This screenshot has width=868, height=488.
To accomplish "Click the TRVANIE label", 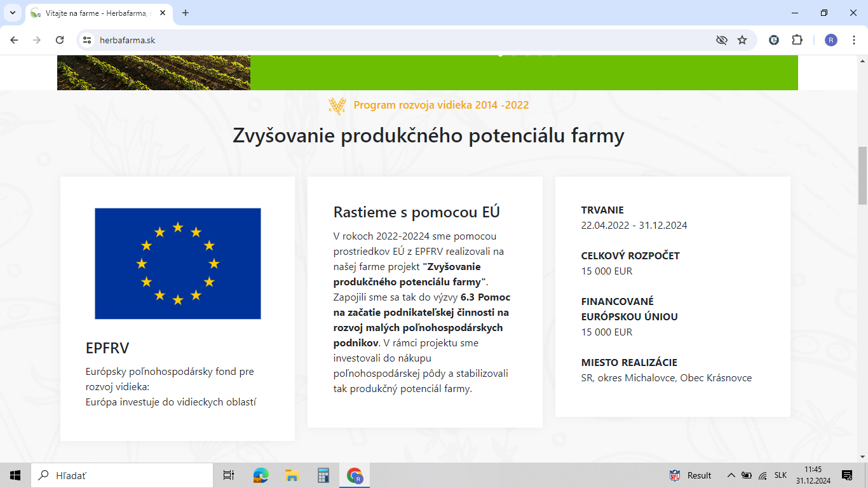I will tap(602, 210).
